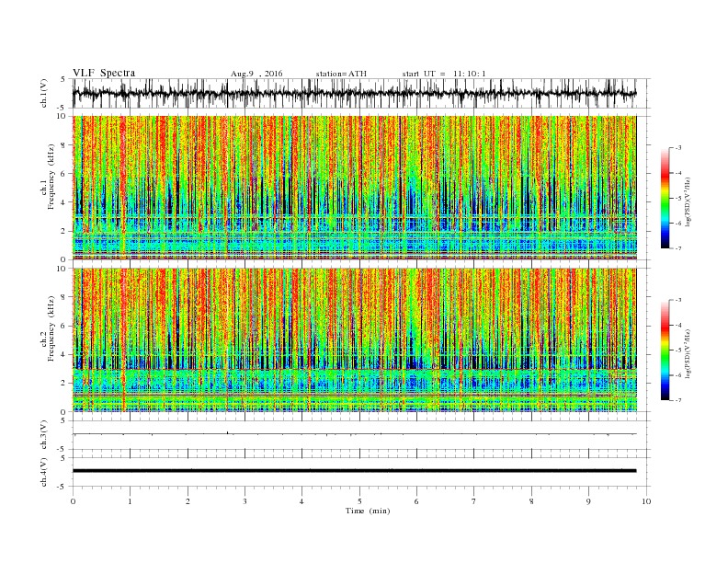Click the '2' kHz tick of ch.1 spectrogram
Screen dimensions: 728x563
coord(64,231)
